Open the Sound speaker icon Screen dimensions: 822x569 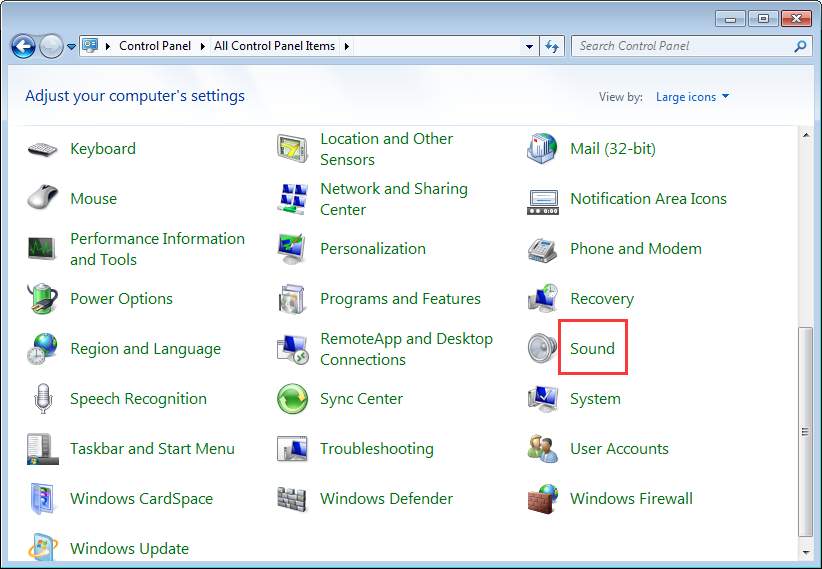point(542,348)
